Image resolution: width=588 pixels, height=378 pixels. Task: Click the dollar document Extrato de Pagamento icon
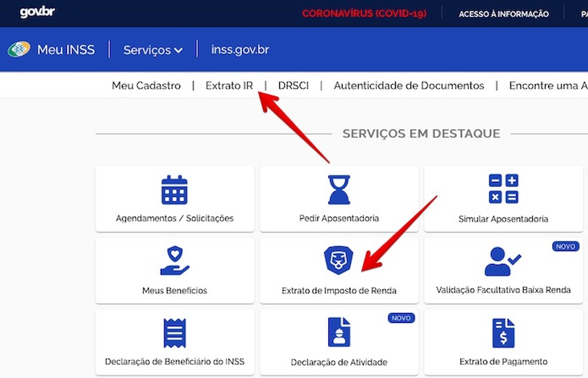pos(503,333)
